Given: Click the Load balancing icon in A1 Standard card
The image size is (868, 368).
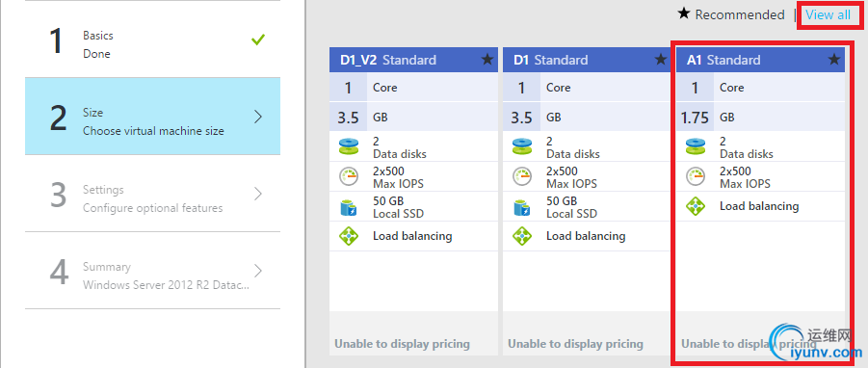Looking at the screenshot, I should (696, 206).
